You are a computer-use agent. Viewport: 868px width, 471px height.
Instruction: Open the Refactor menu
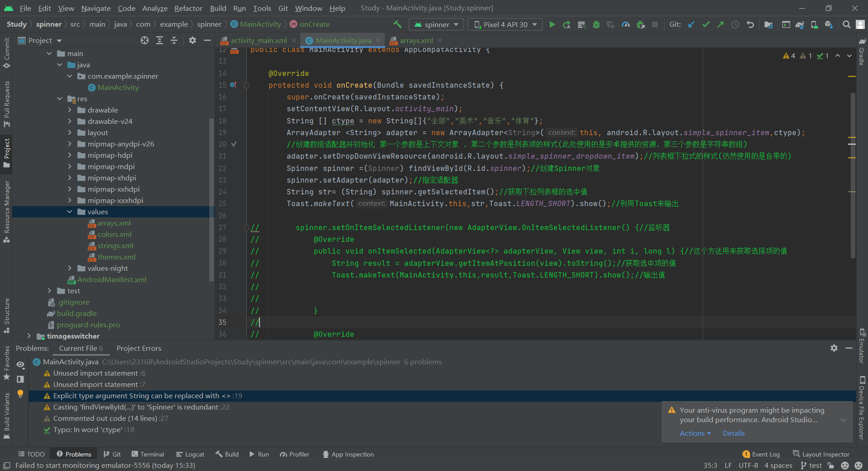(x=188, y=8)
